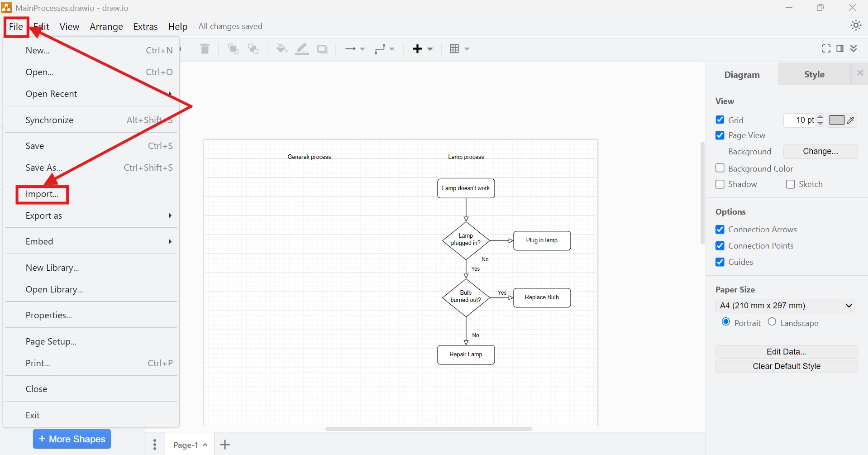This screenshot has width=868, height=455.
Task: Click Clear Default Style
Action: 786,366
